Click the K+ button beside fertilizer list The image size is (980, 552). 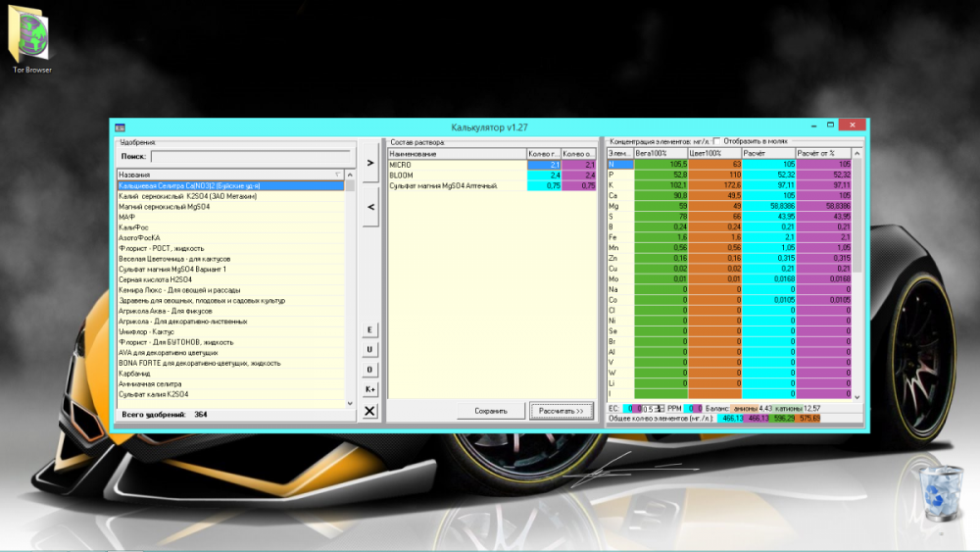370,389
